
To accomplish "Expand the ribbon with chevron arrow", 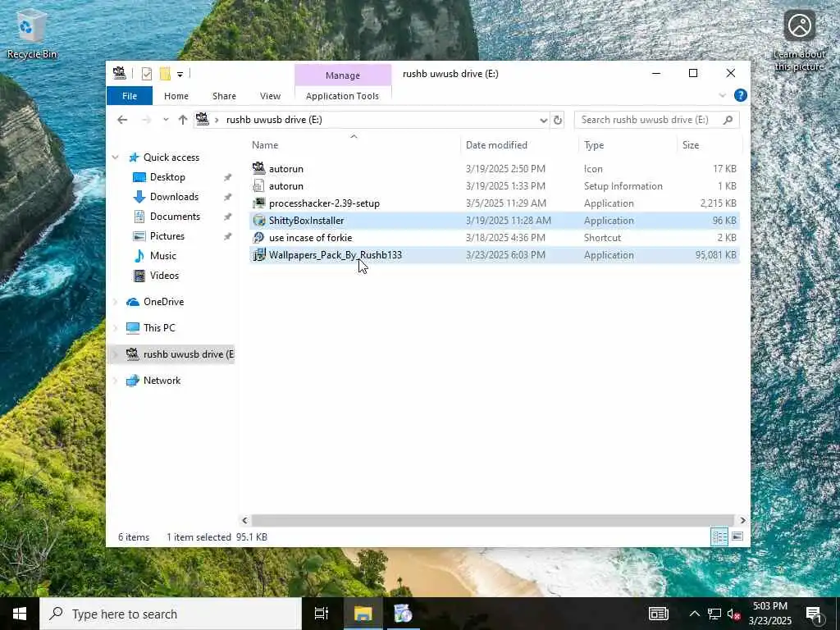I will pyautogui.click(x=722, y=95).
